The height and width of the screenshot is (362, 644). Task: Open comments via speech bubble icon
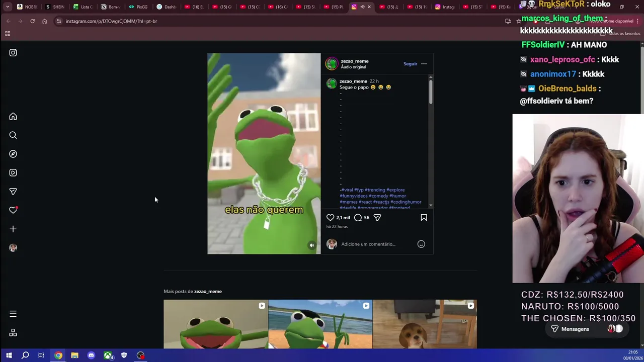tap(358, 218)
